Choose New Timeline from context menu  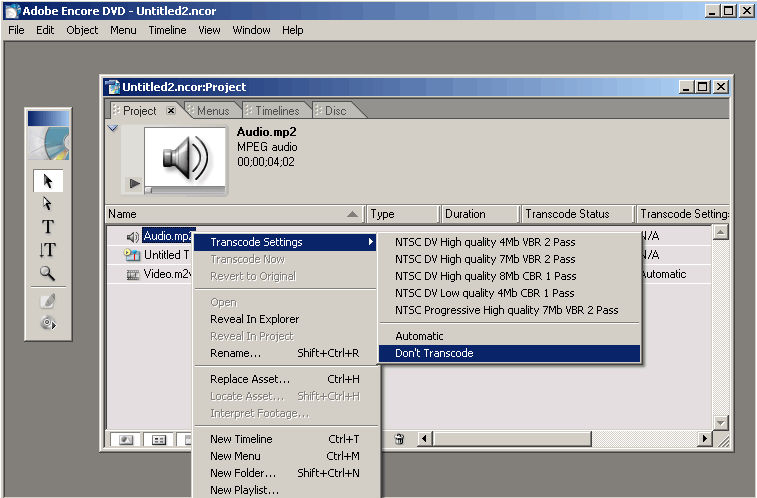[x=285, y=439]
